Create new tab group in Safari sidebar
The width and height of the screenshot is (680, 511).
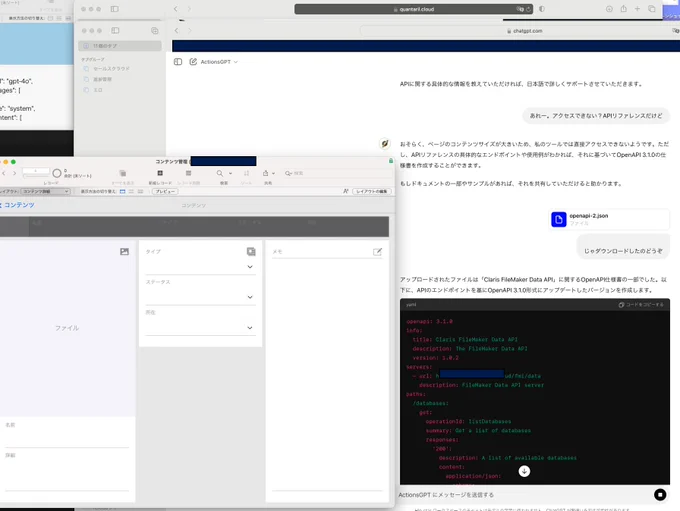[155, 31]
